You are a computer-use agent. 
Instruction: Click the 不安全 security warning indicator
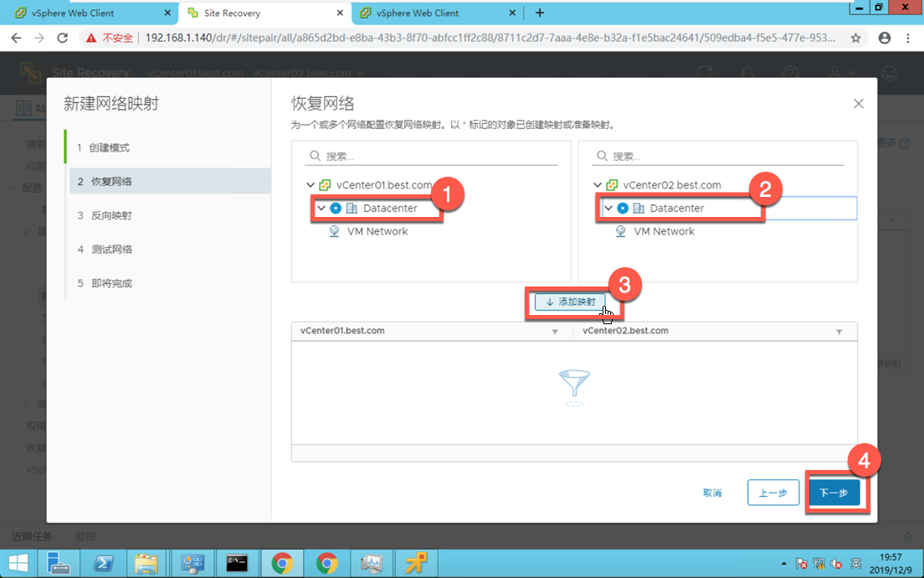tap(110, 38)
